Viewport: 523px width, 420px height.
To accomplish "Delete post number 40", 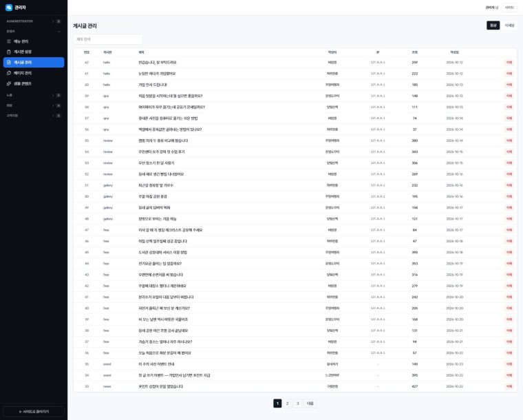I will (509, 308).
